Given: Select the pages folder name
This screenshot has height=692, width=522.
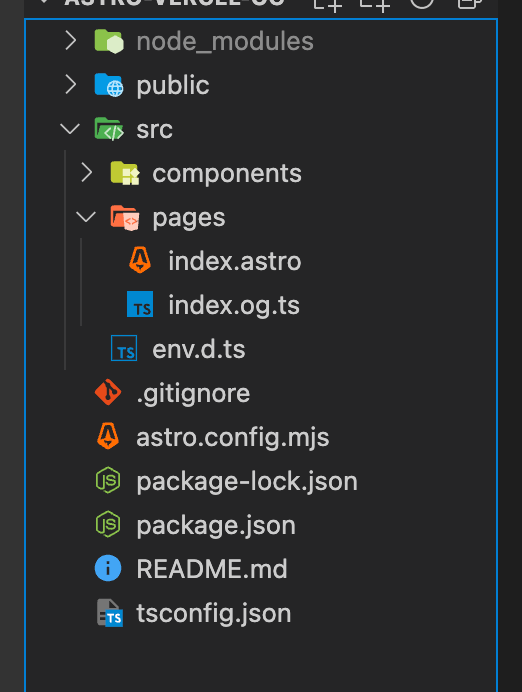Looking at the screenshot, I should point(189,218).
